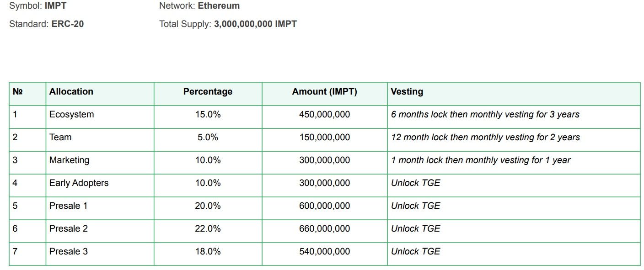Click the № column header
The width and height of the screenshot is (644, 270).
coord(17,91)
